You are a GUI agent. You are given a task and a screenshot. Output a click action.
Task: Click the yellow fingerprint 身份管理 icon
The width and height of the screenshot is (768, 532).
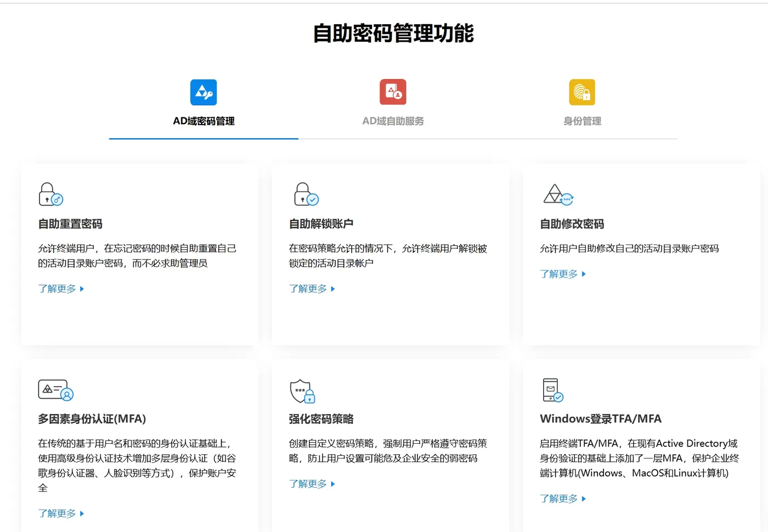(582, 92)
